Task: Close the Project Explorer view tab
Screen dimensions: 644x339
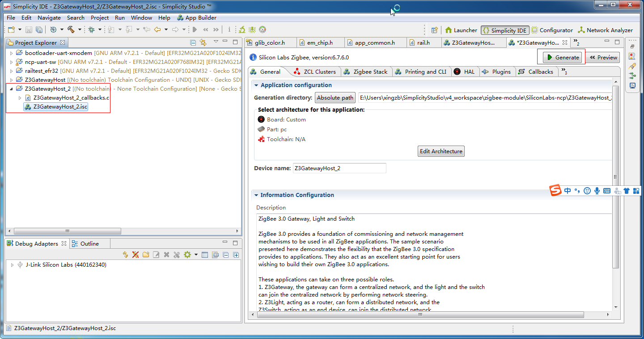Action: pos(63,42)
